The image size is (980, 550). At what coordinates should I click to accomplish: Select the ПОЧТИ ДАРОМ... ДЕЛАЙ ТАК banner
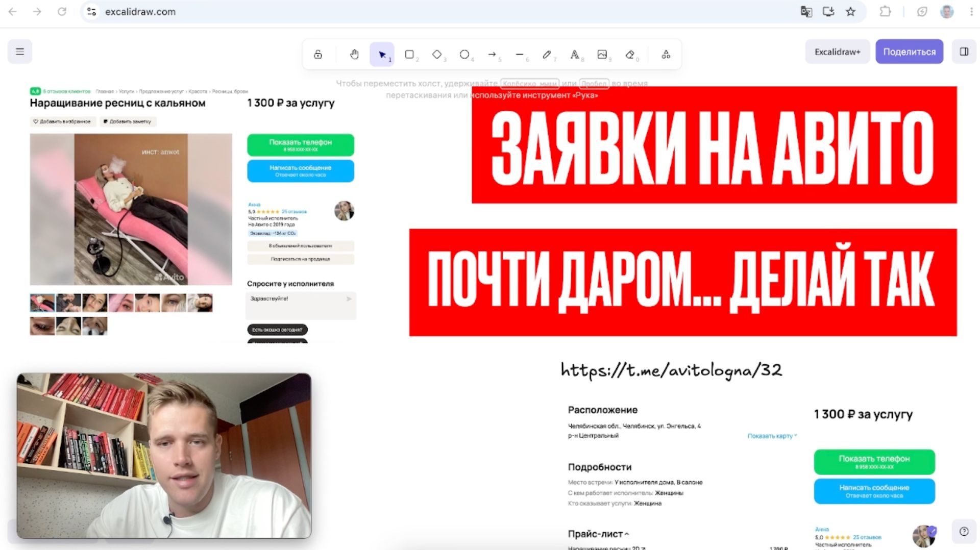coord(683,282)
